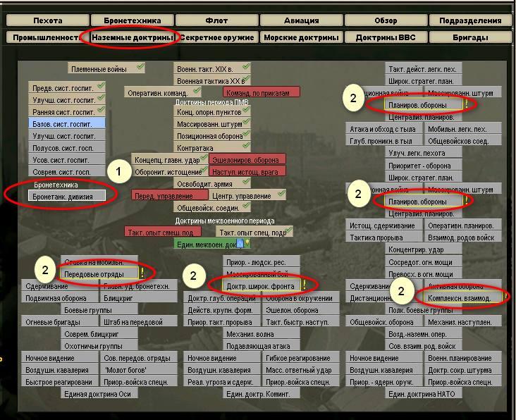Click the checkmark on Предв. сист. госпит.
The height and width of the screenshot is (420, 516).
[x=101, y=87]
